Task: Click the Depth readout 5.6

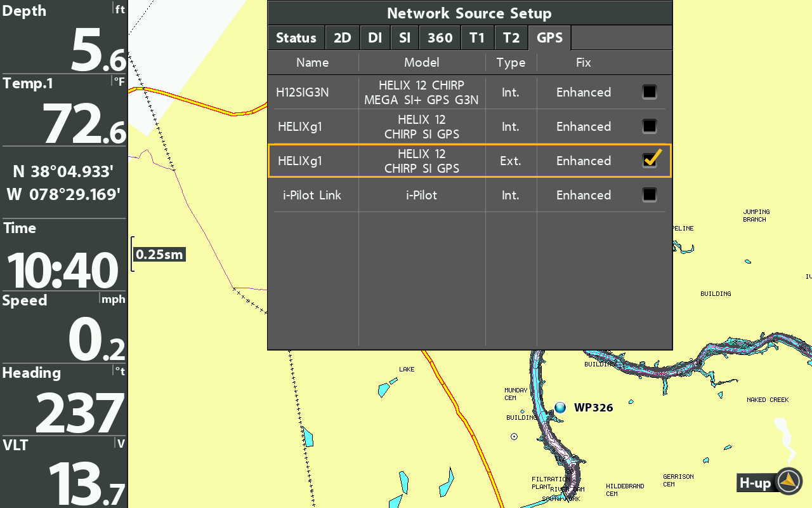Action: pos(98,49)
